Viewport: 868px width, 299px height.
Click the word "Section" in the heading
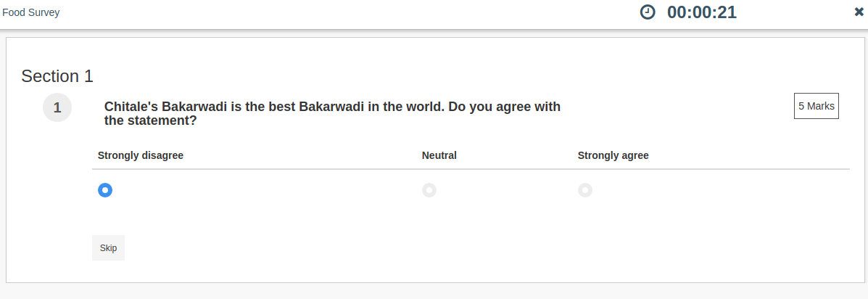coord(50,76)
